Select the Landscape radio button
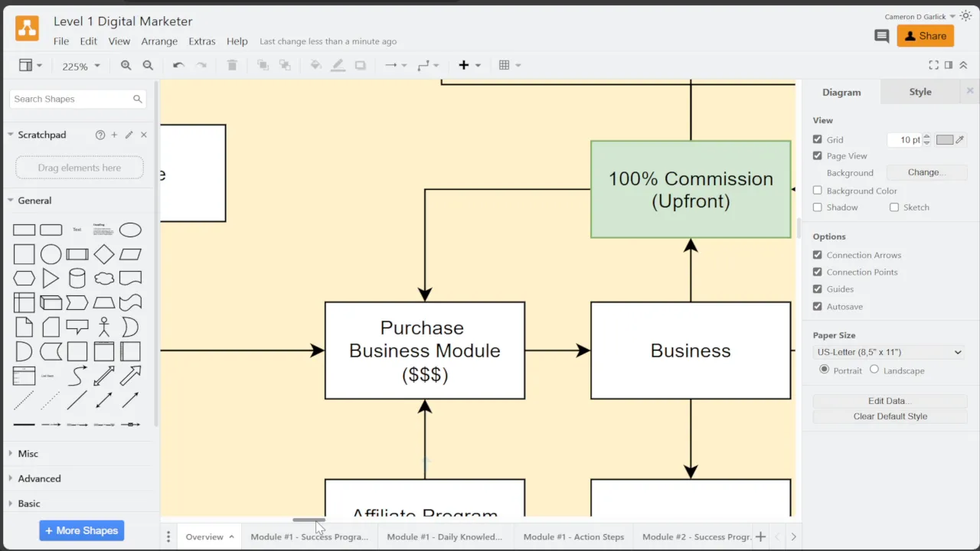The height and width of the screenshot is (551, 980). [x=874, y=369]
